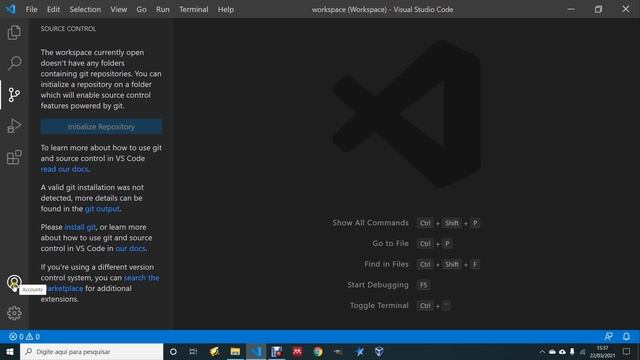Click the 'Find in Files' text
This screenshot has height=360, width=640.
click(386, 264)
